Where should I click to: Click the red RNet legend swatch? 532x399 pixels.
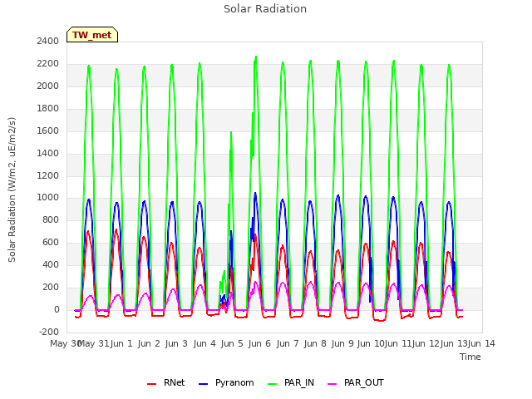[151, 384]
